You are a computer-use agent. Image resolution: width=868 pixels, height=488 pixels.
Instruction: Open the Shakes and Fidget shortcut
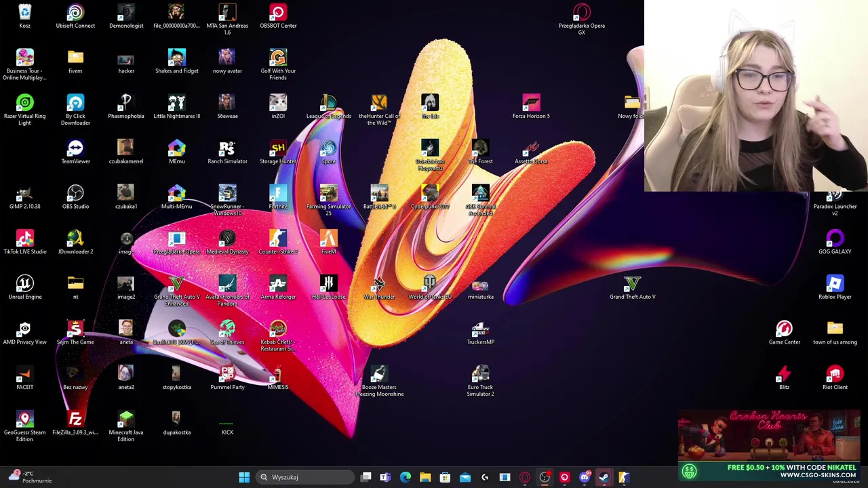point(177,62)
